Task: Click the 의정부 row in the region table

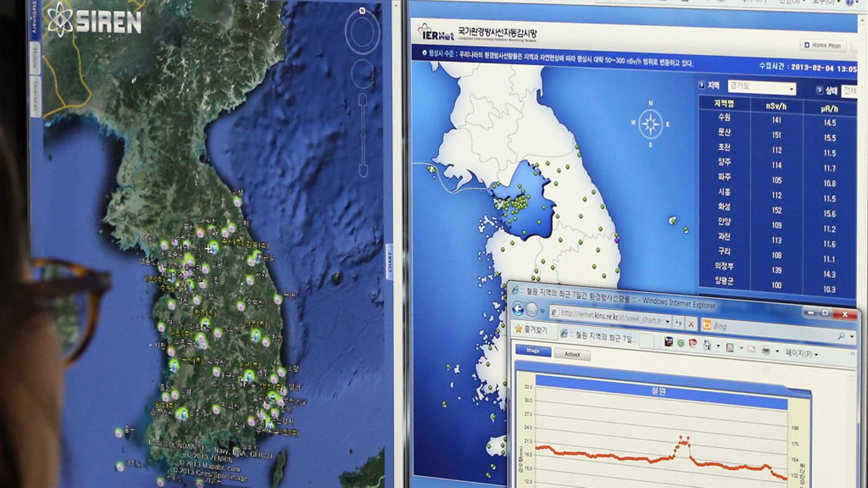Action: pos(778,269)
